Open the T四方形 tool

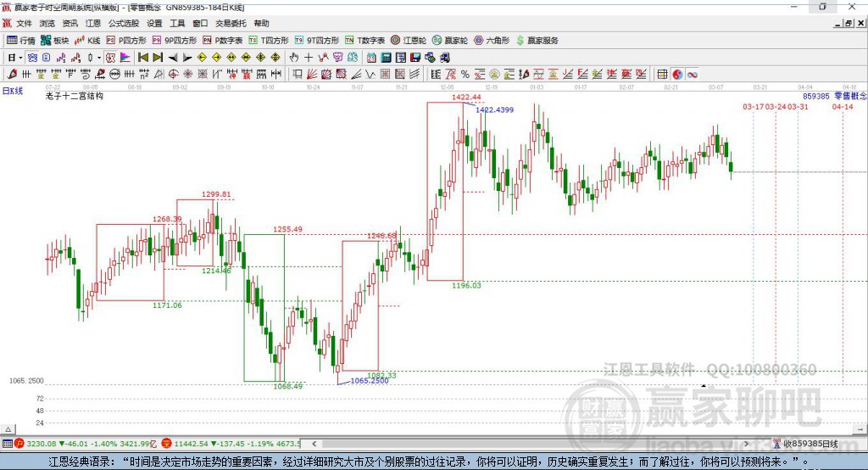point(269,41)
